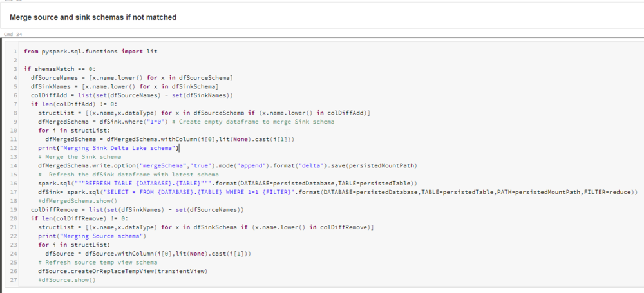Click the comment '# Merge the Sink schema'
Viewport: 644px width, 293px height.
(79, 156)
